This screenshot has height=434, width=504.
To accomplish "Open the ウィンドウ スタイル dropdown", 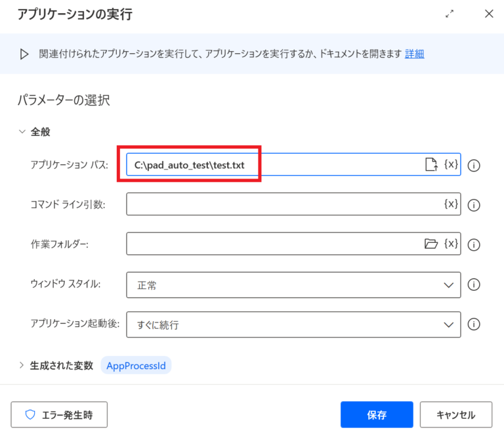I will pos(293,285).
